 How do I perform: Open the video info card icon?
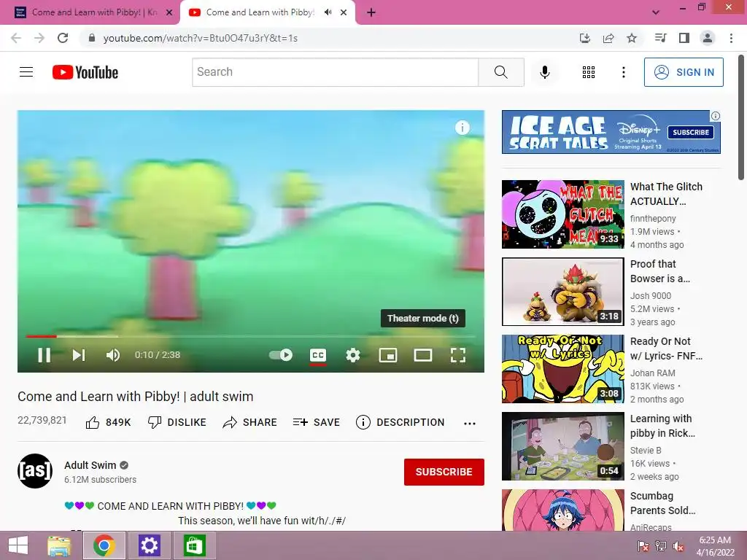pos(462,128)
